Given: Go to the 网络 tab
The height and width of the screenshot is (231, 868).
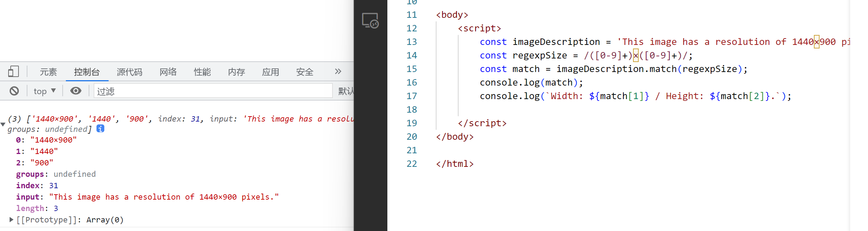Looking at the screenshot, I should [x=168, y=72].
